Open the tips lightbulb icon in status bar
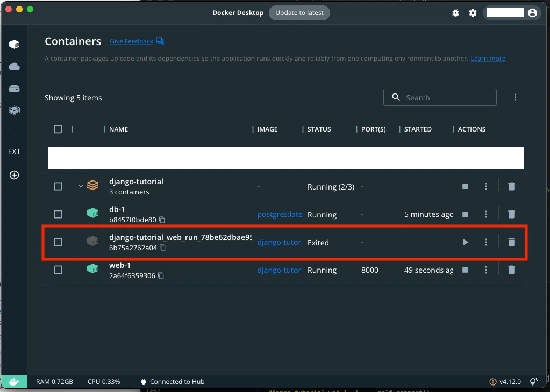Viewport: 550px width, 392px height. 533,381
